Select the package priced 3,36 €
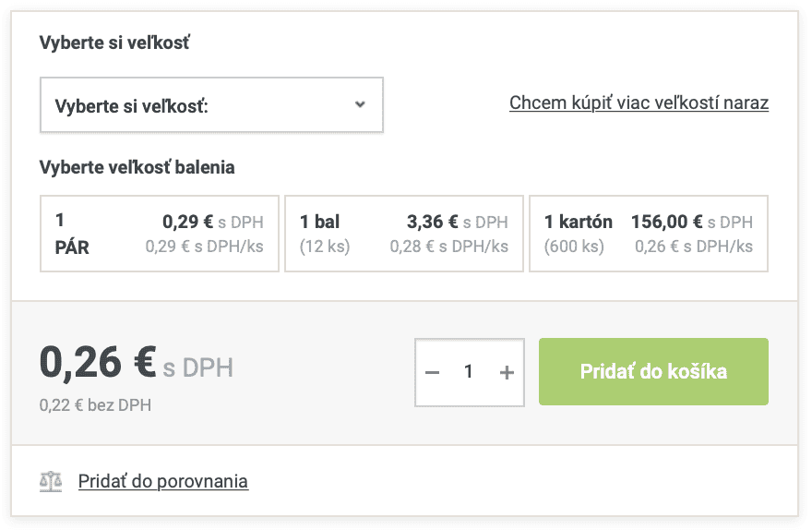Viewport: 812px width, 530px height. tap(433, 222)
